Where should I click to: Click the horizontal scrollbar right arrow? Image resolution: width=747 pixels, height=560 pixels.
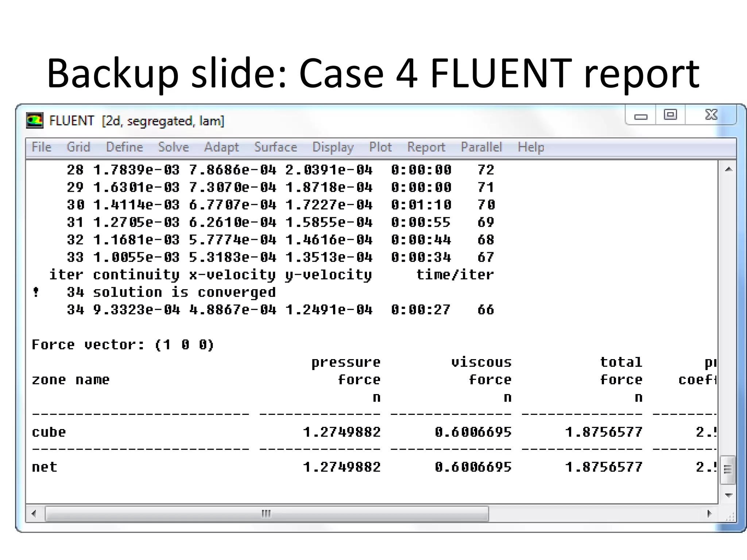[709, 514]
